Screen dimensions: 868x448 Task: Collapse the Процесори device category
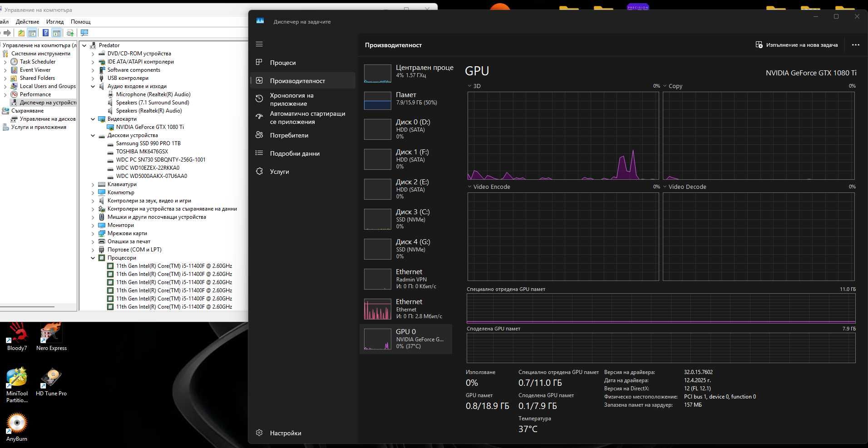[93, 258]
